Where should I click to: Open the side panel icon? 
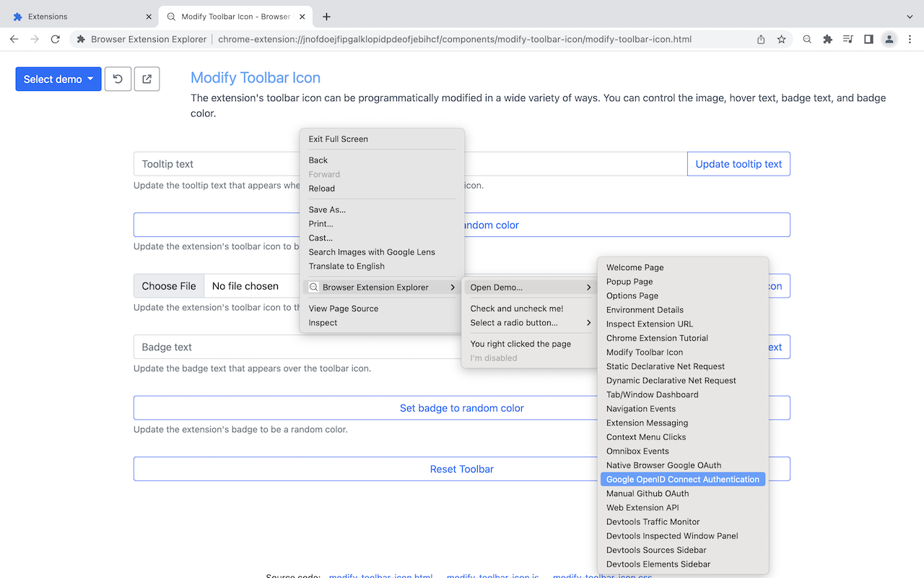tap(868, 39)
